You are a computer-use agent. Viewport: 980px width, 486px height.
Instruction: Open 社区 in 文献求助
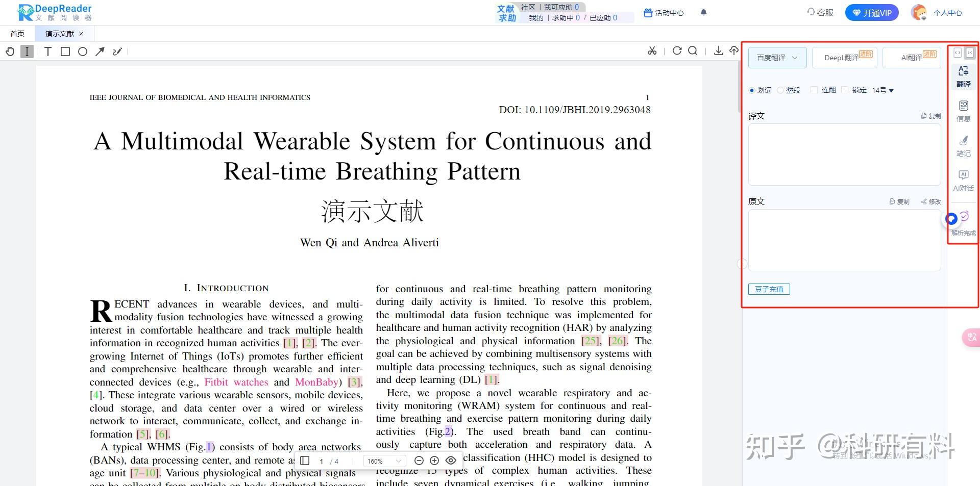(528, 7)
